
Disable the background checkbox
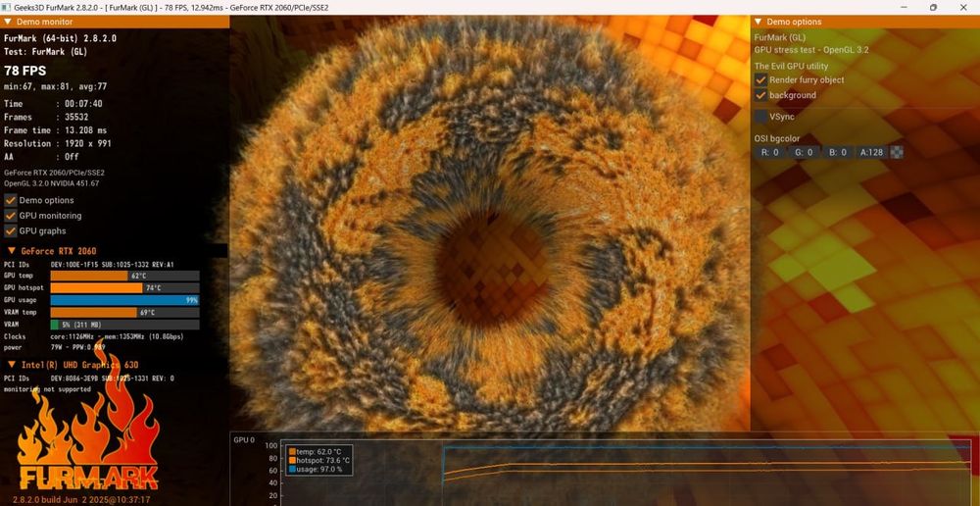pyautogui.click(x=760, y=95)
